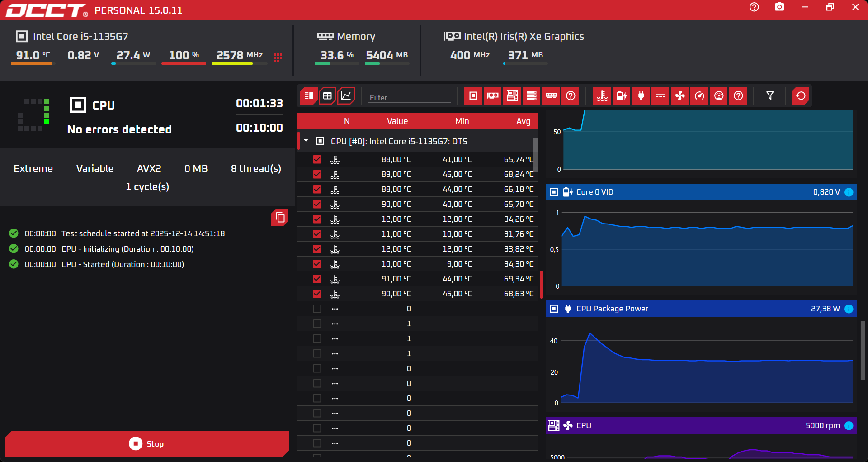
Task: Click the Variable load type label
Action: [95, 169]
